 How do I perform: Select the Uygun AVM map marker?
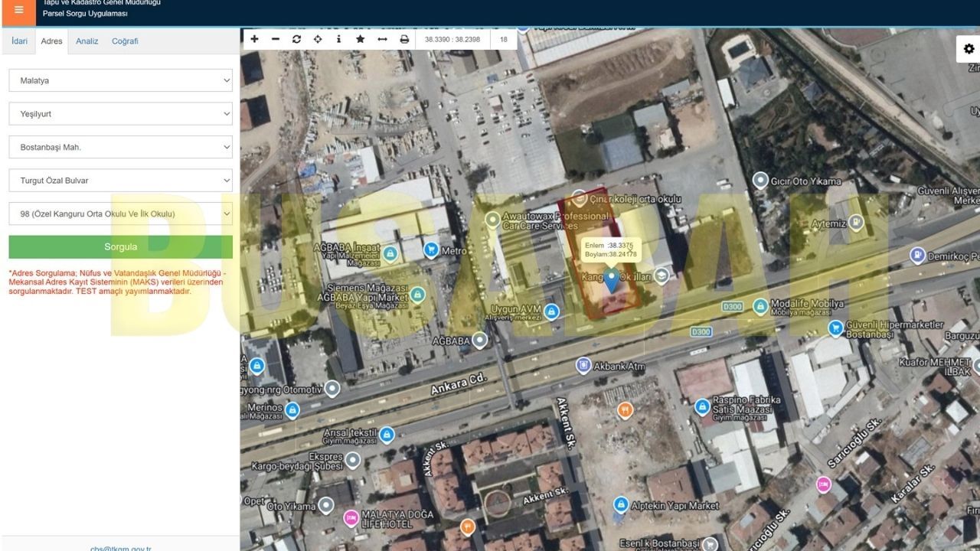551,312
